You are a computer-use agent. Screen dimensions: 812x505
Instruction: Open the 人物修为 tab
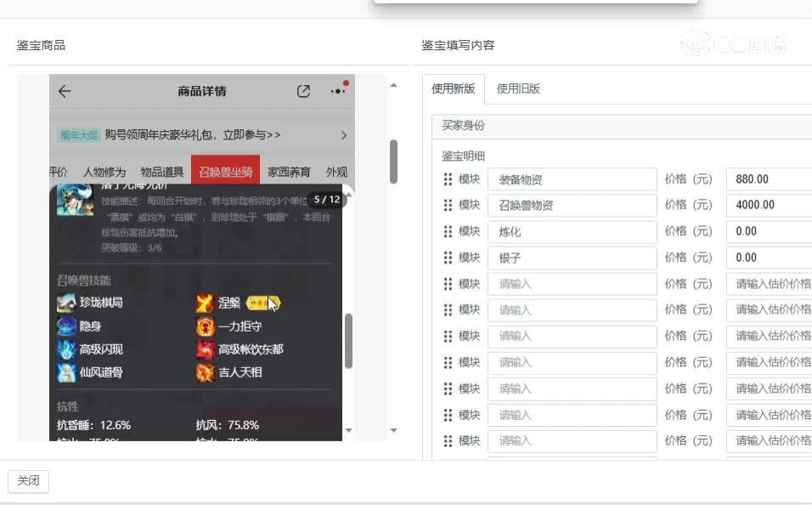104,172
